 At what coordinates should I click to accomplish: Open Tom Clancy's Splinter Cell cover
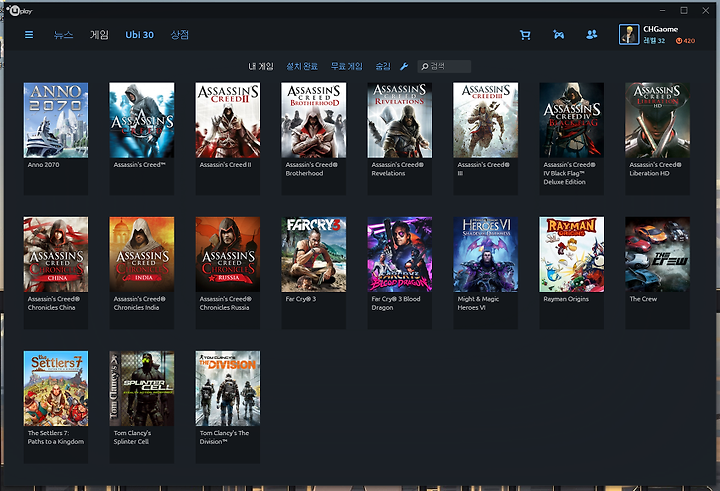click(142, 389)
